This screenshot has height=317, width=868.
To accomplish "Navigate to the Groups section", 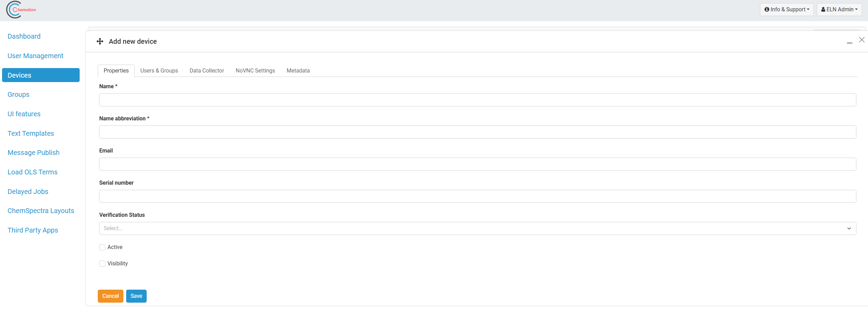I will tap(18, 94).
